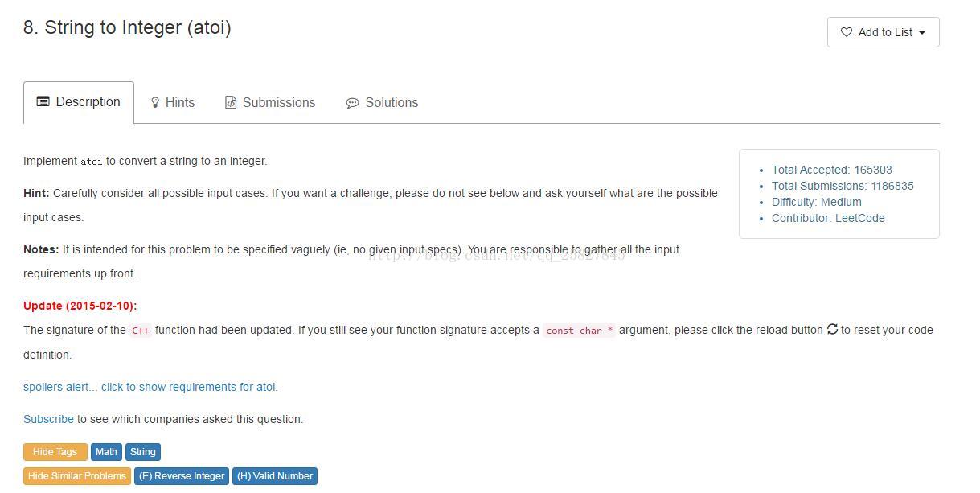Expand spoilers alert requirements for atoi
The height and width of the screenshot is (493, 980).
point(150,387)
